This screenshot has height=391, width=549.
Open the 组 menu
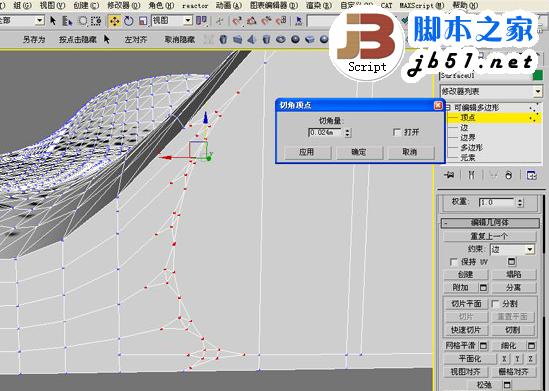(x=22, y=5)
